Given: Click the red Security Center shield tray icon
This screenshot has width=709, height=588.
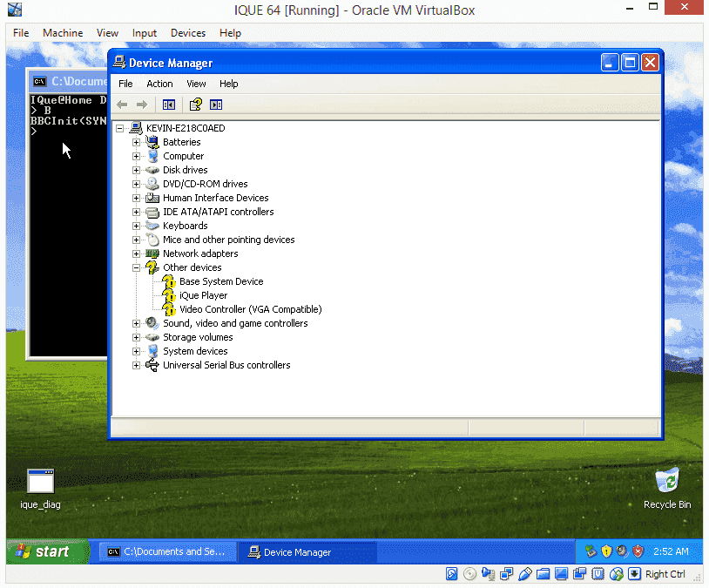Looking at the screenshot, I should pos(638,551).
